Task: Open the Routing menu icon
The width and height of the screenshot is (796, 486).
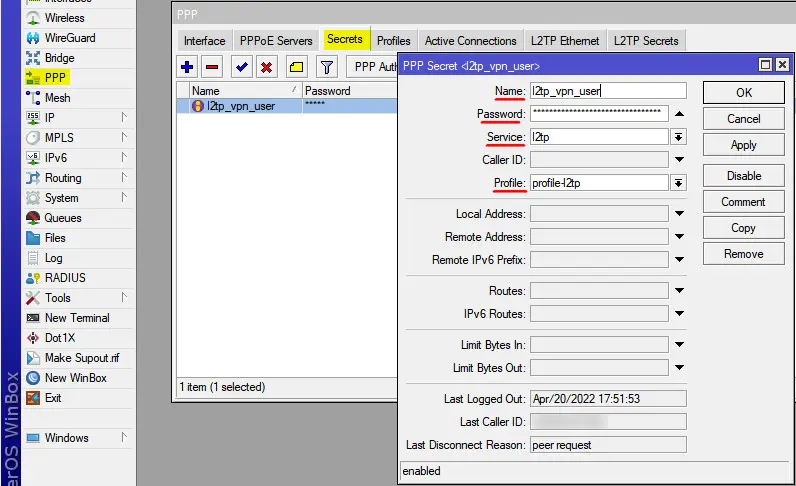Action: 33,178
